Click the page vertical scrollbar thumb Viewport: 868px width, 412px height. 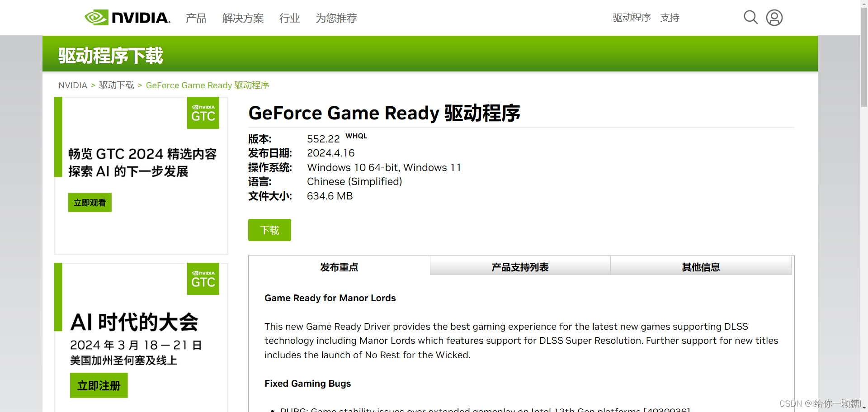tap(864, 57)
